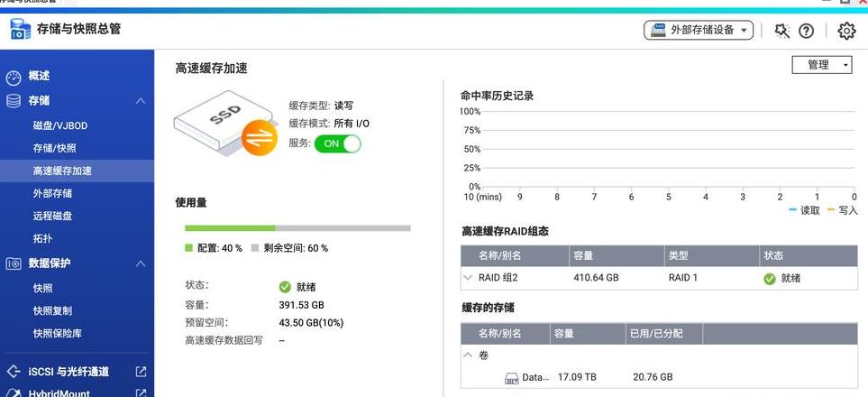Open HybridMount in the sidebar
The image size is (868, 397).
pyautogui.click(x=59, y=393)
